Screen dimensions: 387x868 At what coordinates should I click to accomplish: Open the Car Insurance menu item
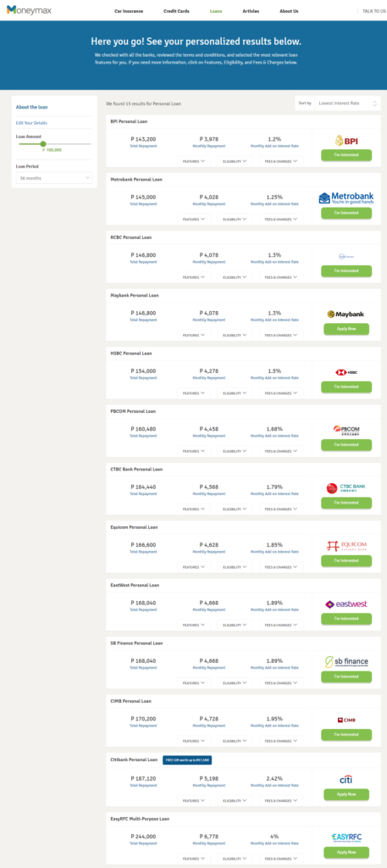click(x=129, y=11)
